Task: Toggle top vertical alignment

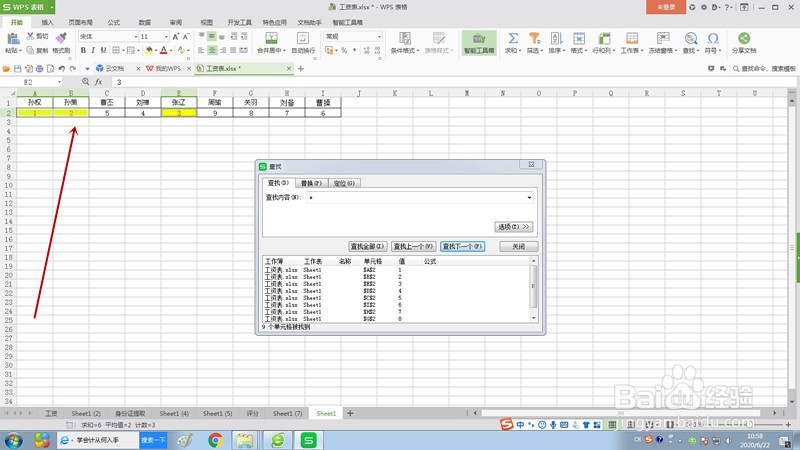Action: 202,36
